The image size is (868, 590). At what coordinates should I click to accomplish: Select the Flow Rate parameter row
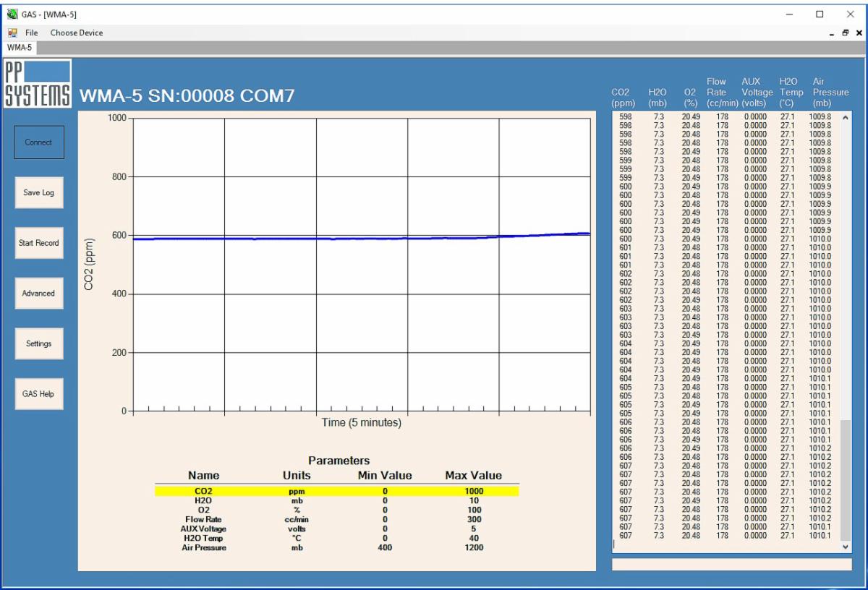coord(337,519)
